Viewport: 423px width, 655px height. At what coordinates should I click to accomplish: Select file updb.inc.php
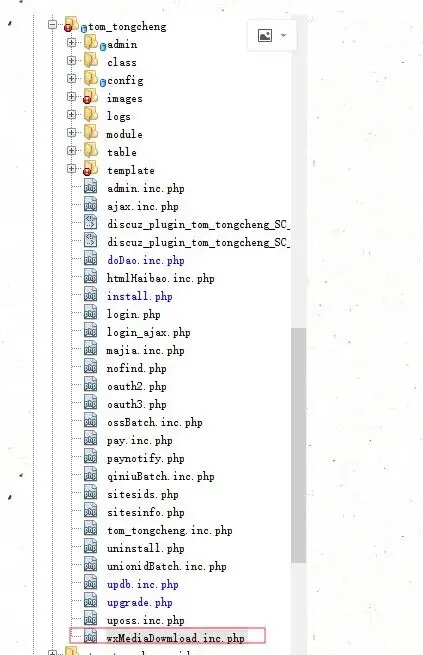pyautogui.click(x=143, y=585)
